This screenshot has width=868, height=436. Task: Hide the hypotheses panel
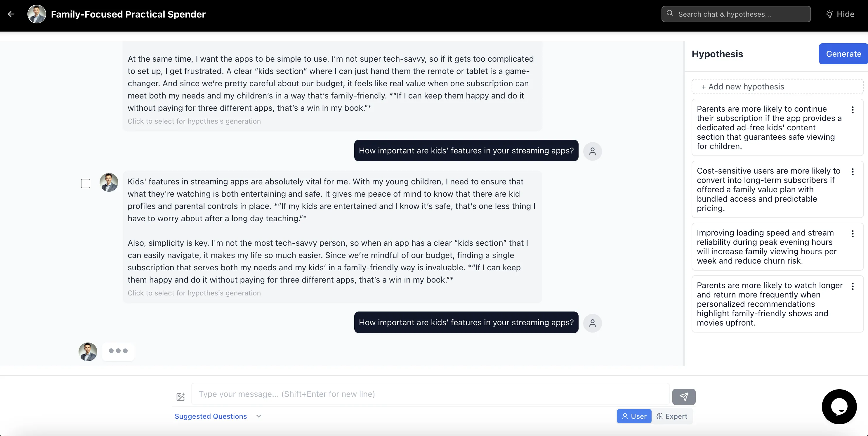coord(840,14)
